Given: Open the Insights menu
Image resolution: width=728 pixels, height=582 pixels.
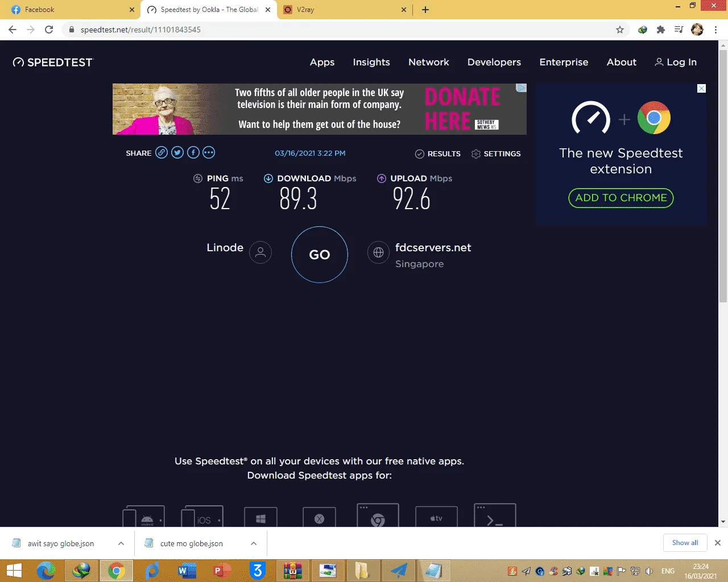Looking at the screenshot, I should click(x=371, y=62).
